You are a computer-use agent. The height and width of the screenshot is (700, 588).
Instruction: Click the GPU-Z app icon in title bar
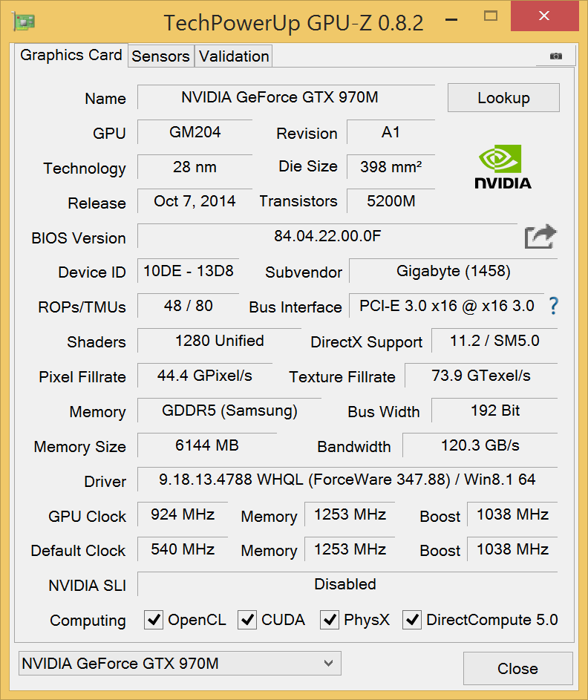point(24,22)
